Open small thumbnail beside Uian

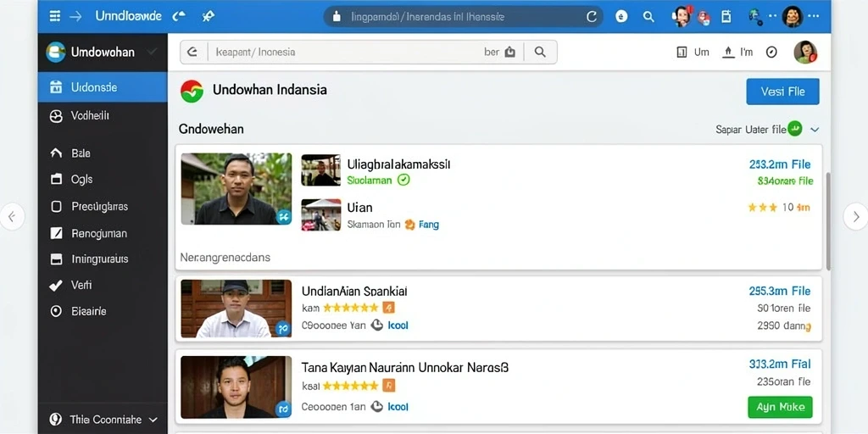pos(321,214)
